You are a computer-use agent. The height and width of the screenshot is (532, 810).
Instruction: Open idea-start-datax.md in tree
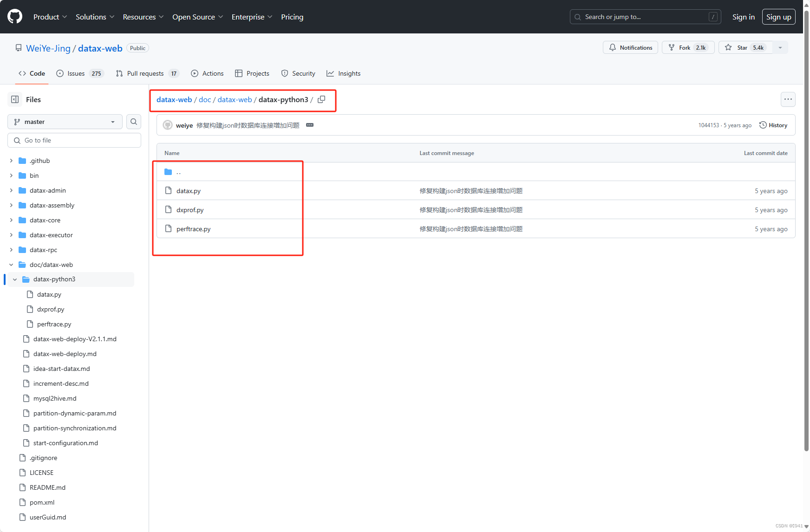point(62,369)
